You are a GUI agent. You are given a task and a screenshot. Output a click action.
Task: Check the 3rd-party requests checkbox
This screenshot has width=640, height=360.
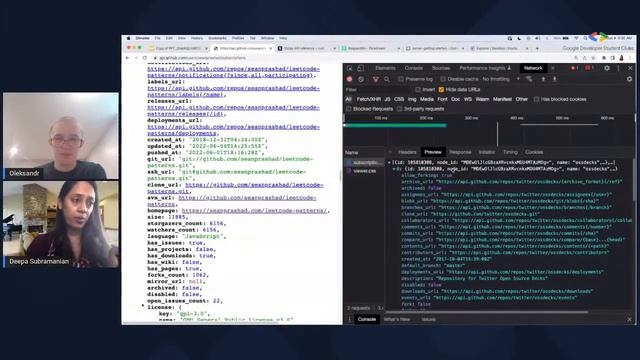pyautogui.click(x=399, y=109)
